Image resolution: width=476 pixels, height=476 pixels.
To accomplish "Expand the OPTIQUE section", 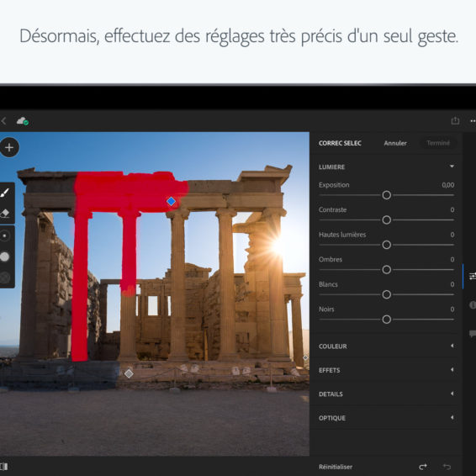I will [385, 418].
